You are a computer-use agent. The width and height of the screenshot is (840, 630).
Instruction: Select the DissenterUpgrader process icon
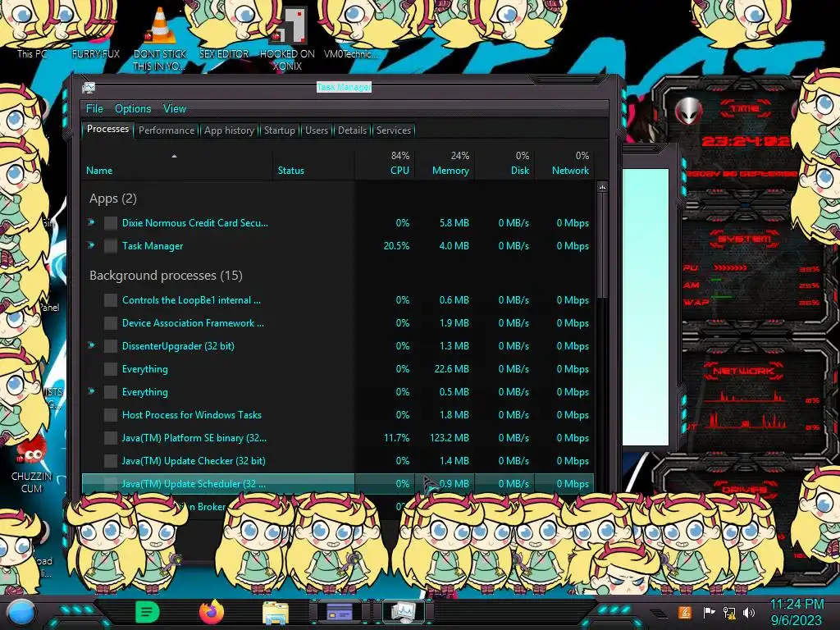(x=111, y=346)
